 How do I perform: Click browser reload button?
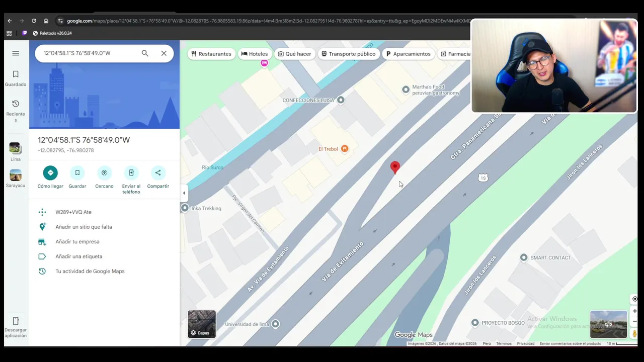(x=34, y=21)
